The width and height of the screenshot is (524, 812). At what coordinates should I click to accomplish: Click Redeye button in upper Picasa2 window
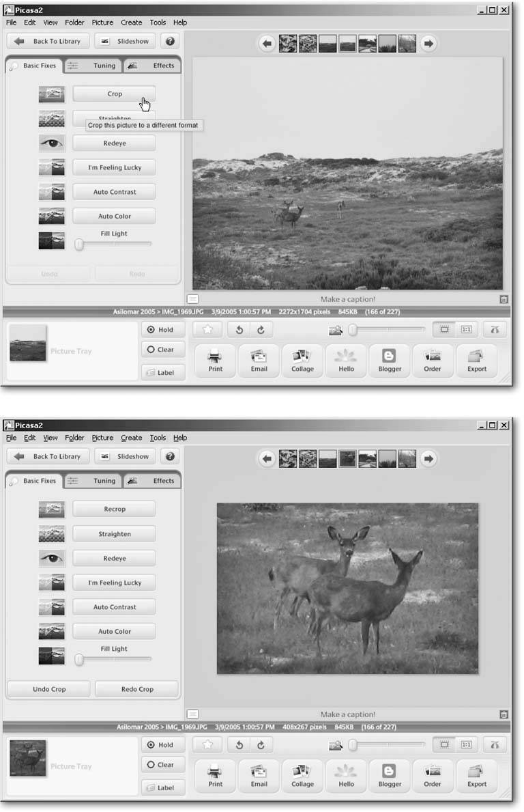point(114,143)
